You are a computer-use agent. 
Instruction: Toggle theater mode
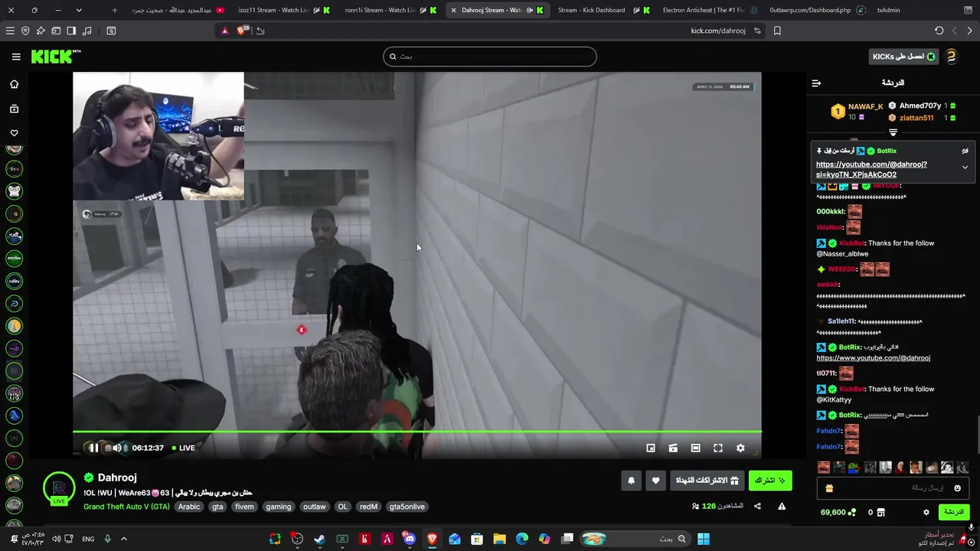[x=695, y=448]
